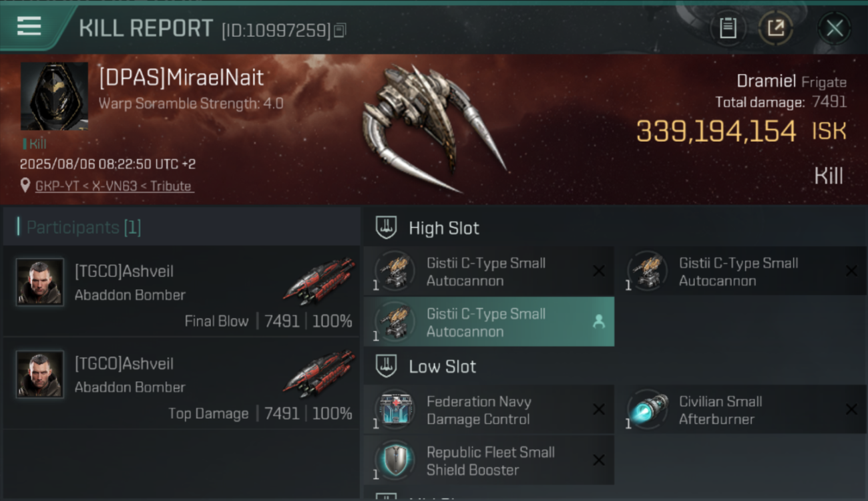The width and height of the screenshot is (868, 501).
Task: Collapse the Low Slot section
Action: click(x=386, y=366)
